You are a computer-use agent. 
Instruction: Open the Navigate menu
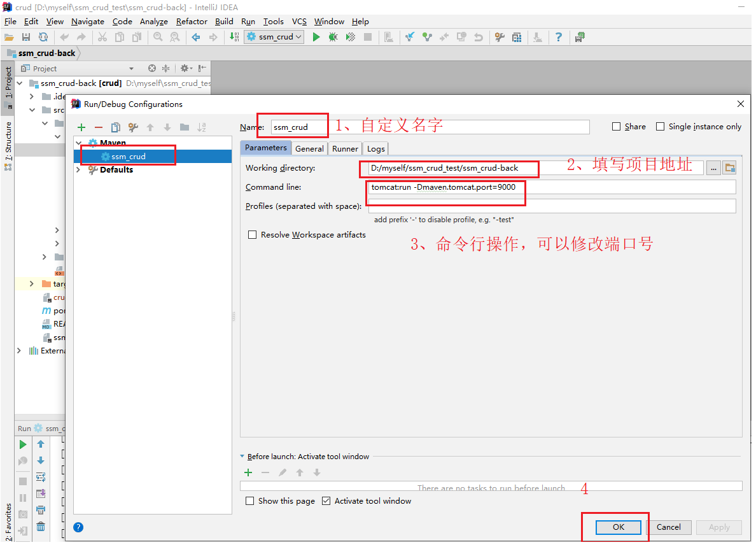pyautogui.click(x=88, y=22)
